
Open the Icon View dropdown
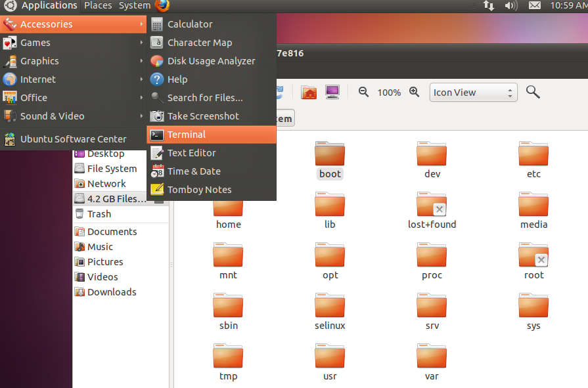tap(473, 93)
